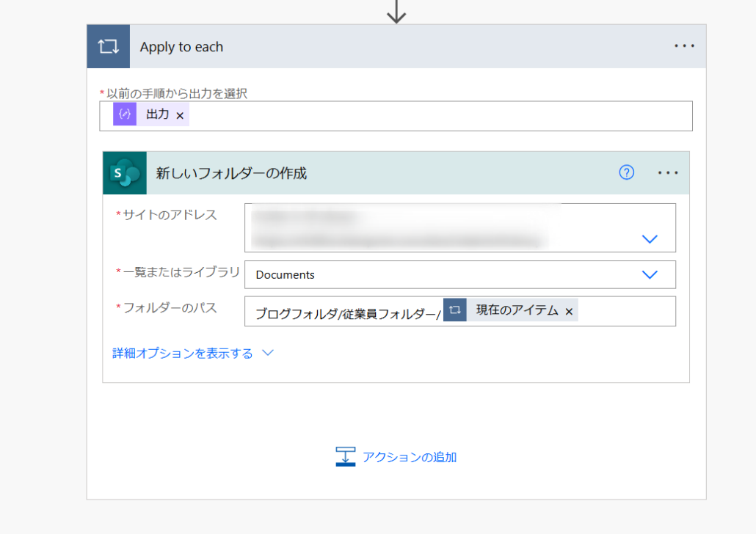Screen dimensions: 756x534
Task: Click the insert-step icon beside アクションの追加
Action: click(x=346, y=456)
